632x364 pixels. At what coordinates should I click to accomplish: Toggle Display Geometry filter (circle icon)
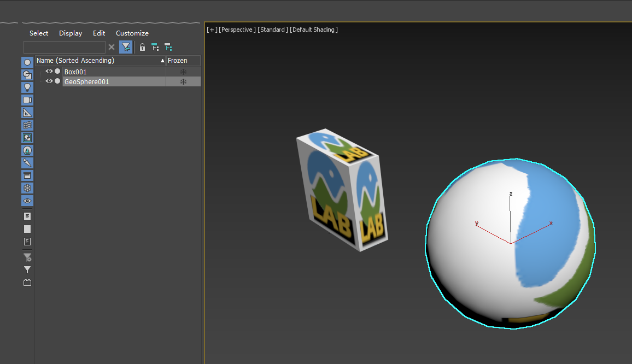27,62
